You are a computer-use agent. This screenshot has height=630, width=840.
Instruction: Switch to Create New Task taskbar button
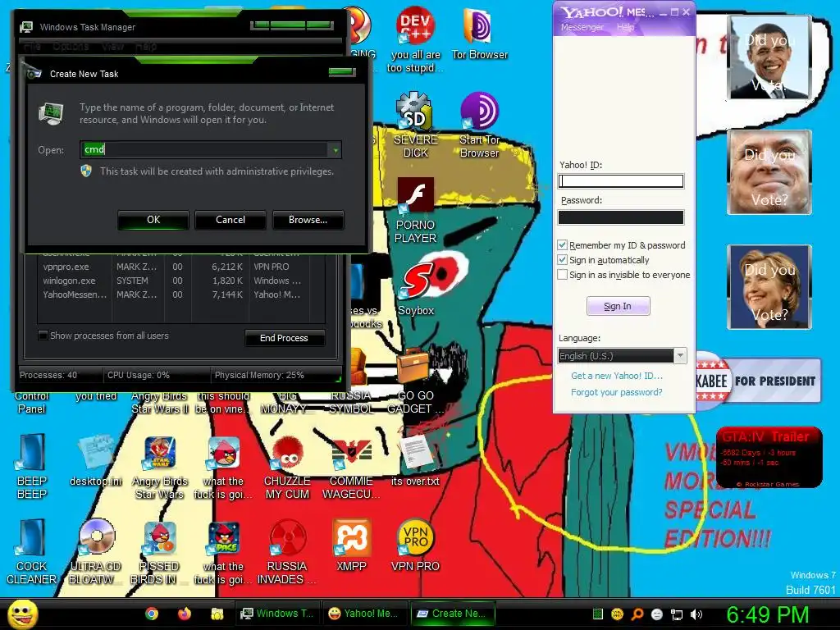452,614
